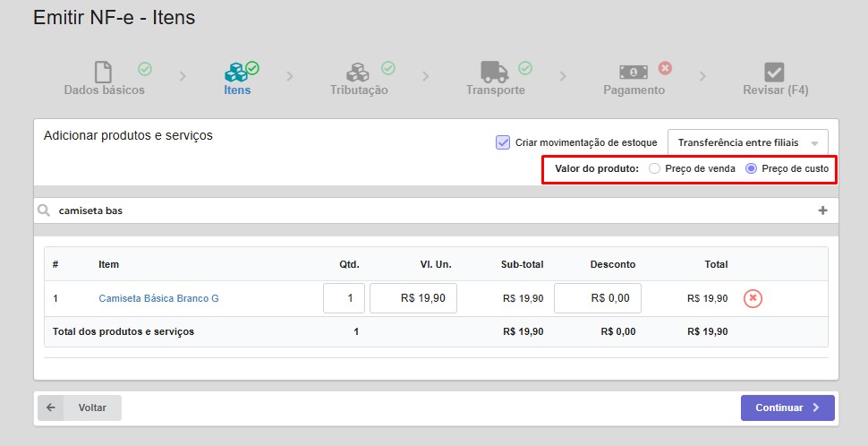Click the Transporte truck icon
Viewport: 868px width, 446px height.
pos(494,72)
